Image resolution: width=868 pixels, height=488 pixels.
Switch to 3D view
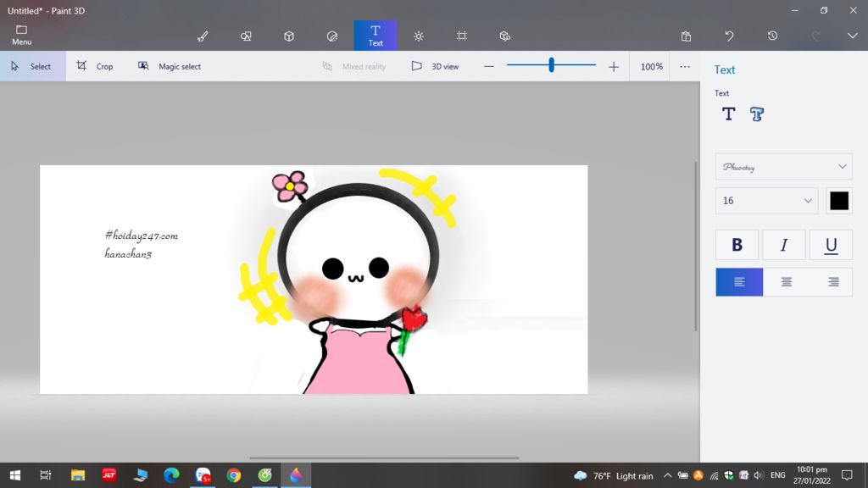point(435,66)
